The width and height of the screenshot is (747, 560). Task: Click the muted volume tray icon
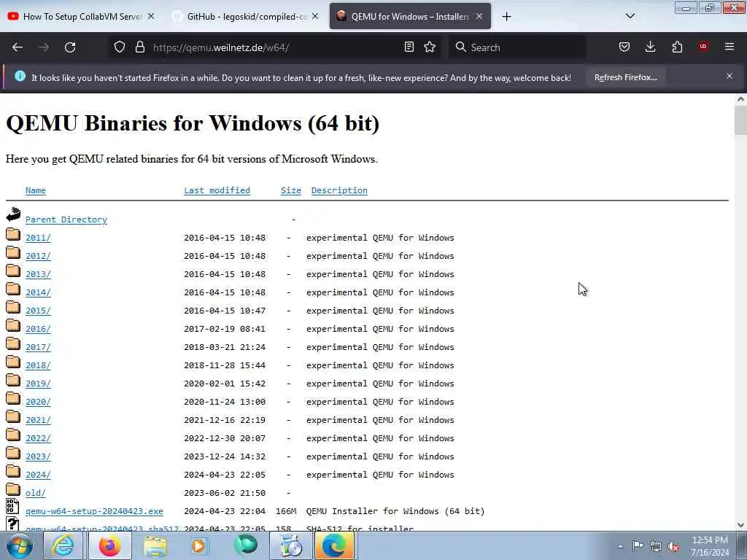[x=673, y=546]
